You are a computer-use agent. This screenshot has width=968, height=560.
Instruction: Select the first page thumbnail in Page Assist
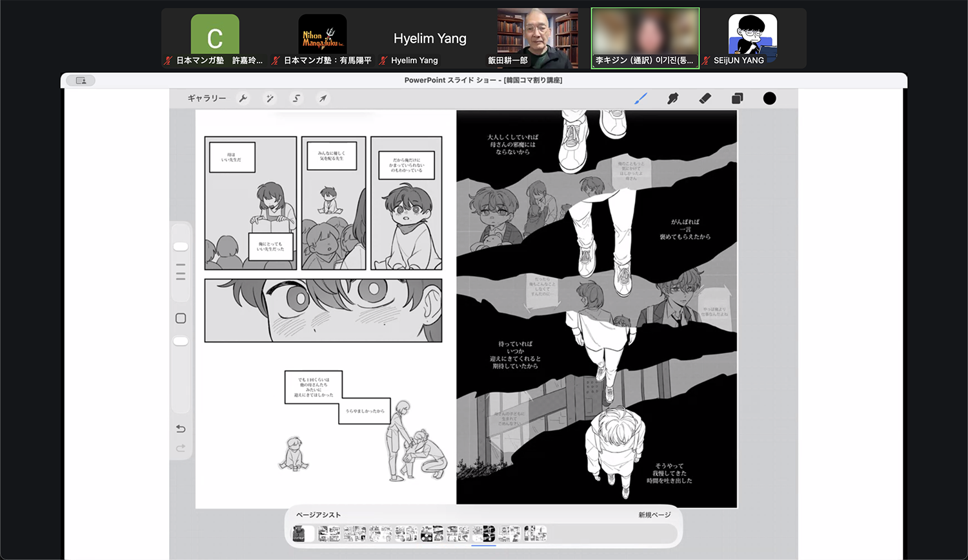click(x=303, y=534)
